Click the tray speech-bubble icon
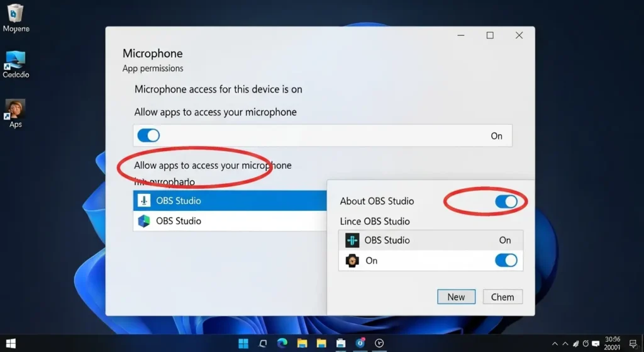This screenshot has width=644, height=352. [596, 344]
